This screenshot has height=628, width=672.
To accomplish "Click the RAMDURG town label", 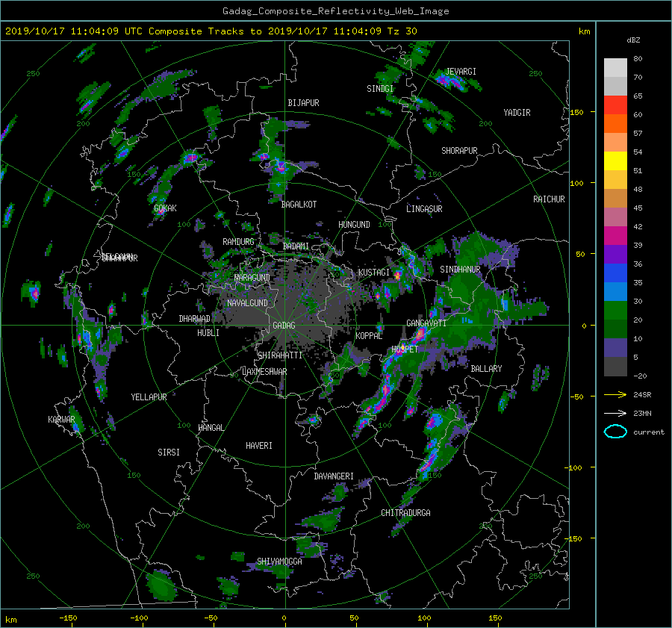I will click(238, 242).
